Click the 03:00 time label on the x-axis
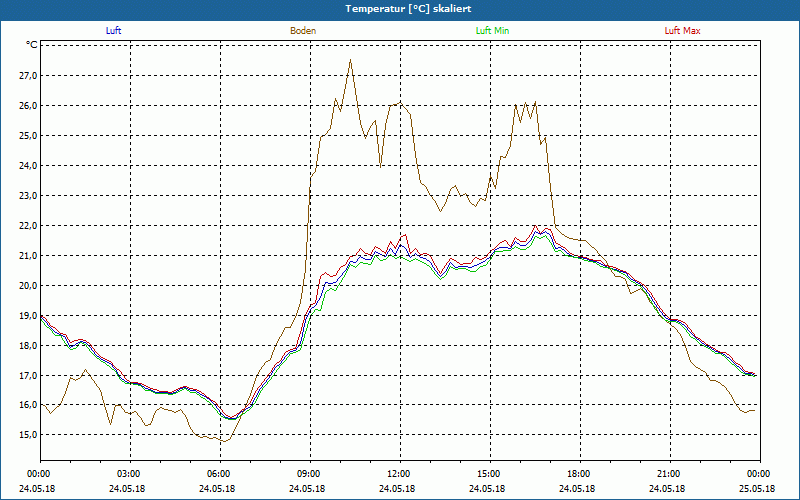The height and width of the screenshot is (500, 800). pyautogui.click(x=130, y=474)
